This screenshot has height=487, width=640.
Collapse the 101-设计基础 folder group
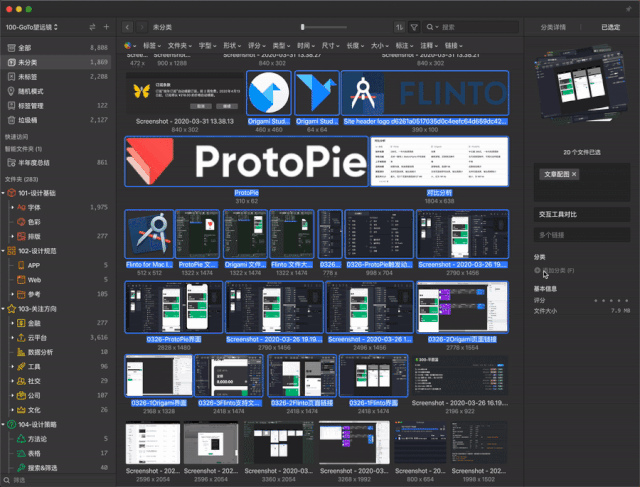pyautogui.click(x=3, y=193)
